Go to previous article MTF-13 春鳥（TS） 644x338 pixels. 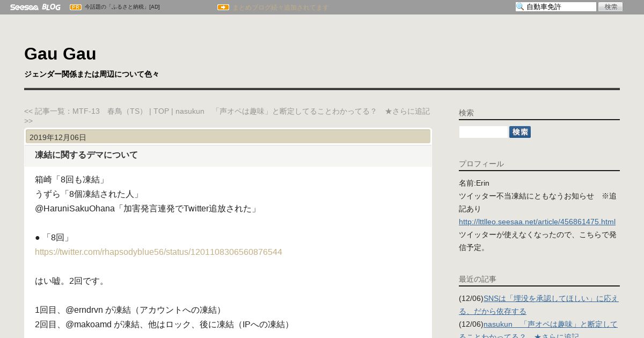pyautogui.click(x=86, y=111)
